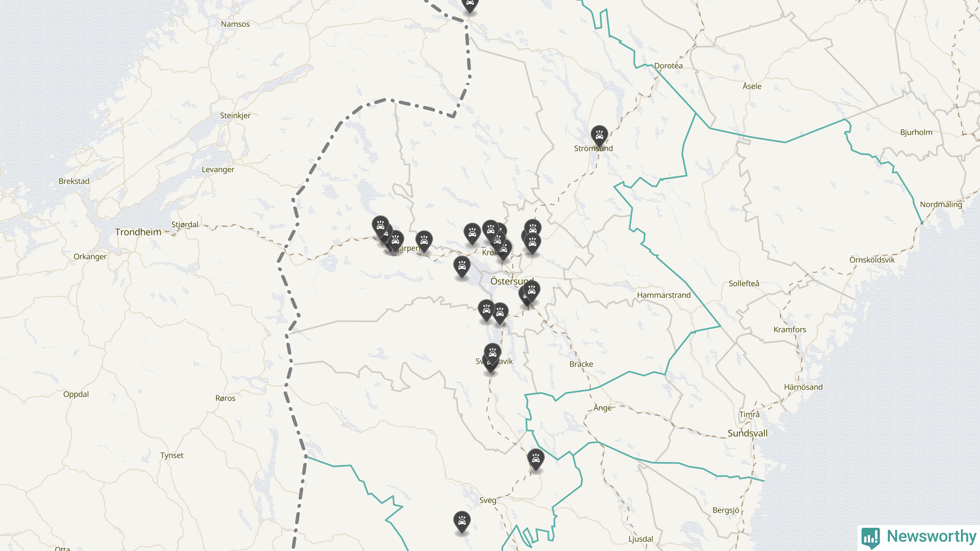Open the Newsworthy logo link

(x=919, y=537)
